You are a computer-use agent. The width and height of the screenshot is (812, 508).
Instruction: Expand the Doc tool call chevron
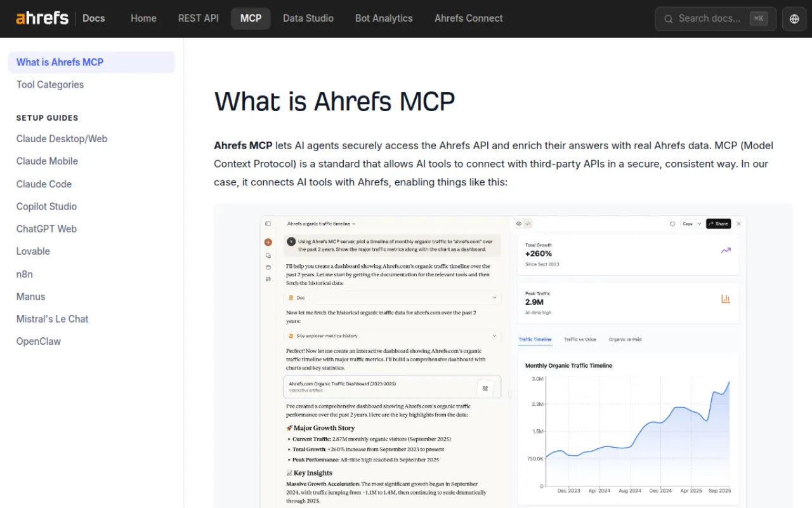coord(494,298)
